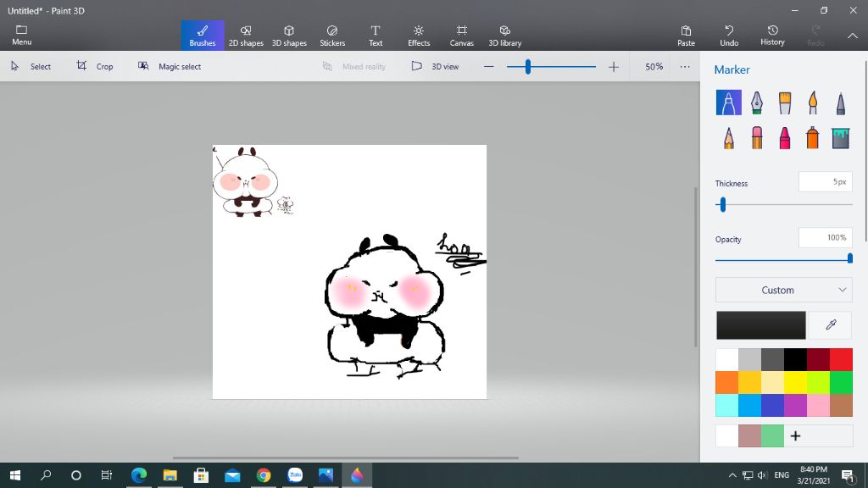Open the Stickers tab
868x488 pixels.
pyautogui.click(x=332, y=36)
